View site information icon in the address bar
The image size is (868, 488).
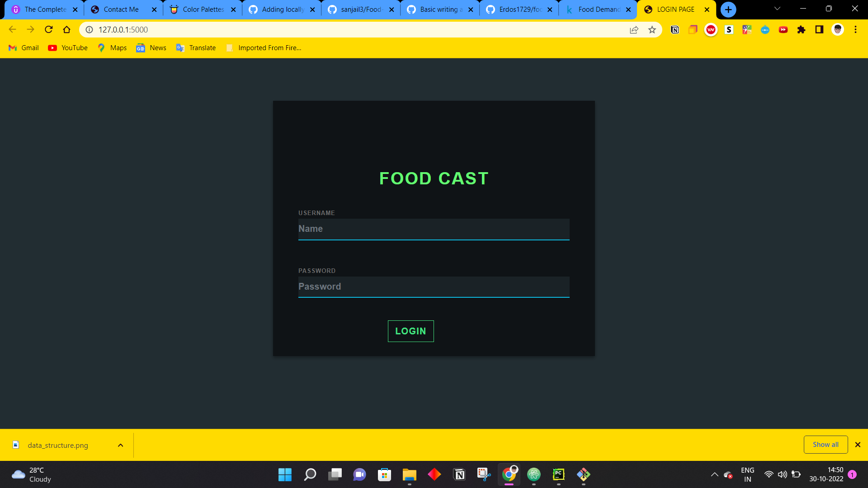tap(90, 30)
